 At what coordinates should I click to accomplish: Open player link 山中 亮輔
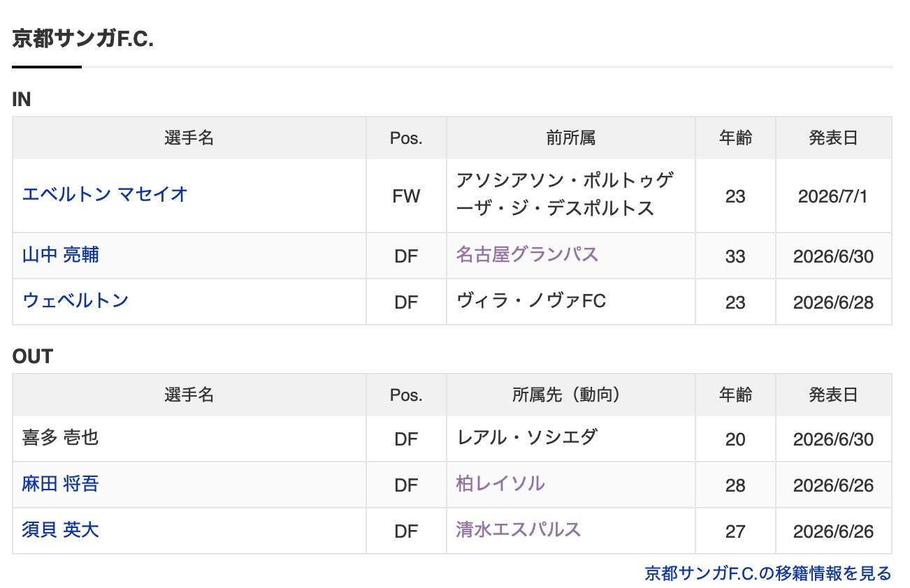61,254
